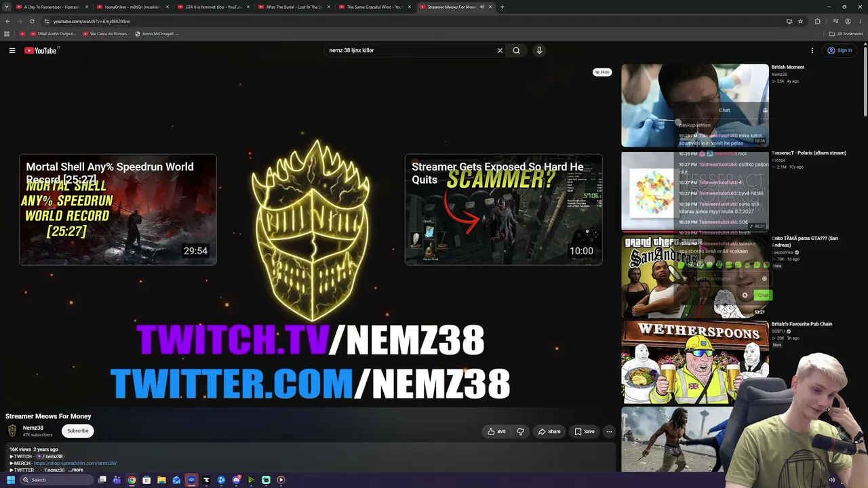Clear the search query with X
The height and width of the screenshot is (488, 868).
point(500,50)
